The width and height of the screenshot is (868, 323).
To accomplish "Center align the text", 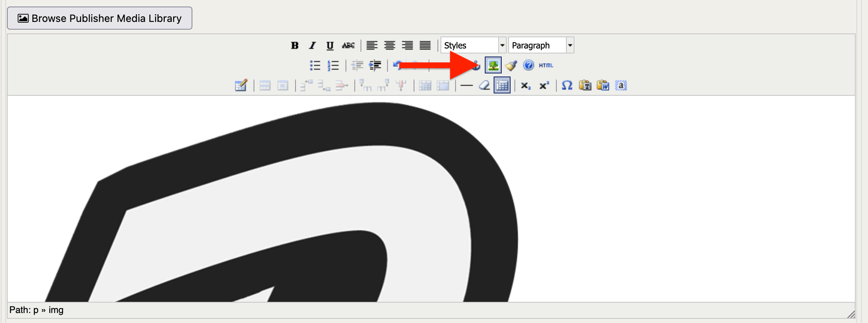I will [390, 45].
